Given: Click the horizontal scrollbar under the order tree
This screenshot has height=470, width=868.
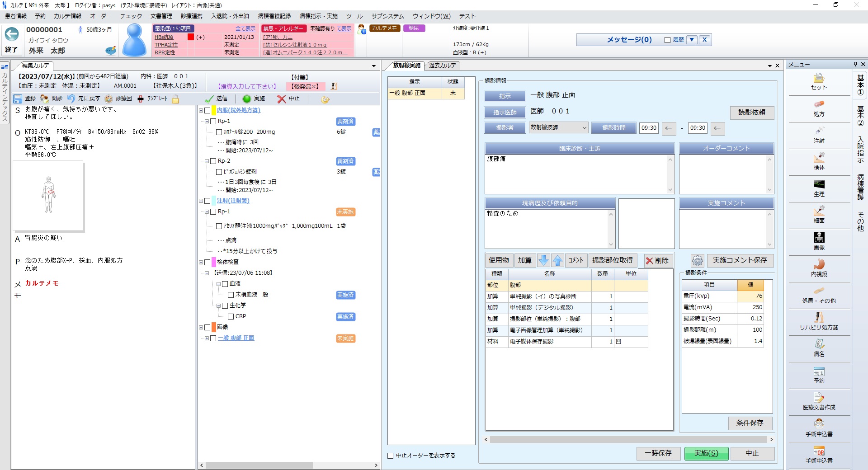Looking at the screenshot, I should pos(288,465).
